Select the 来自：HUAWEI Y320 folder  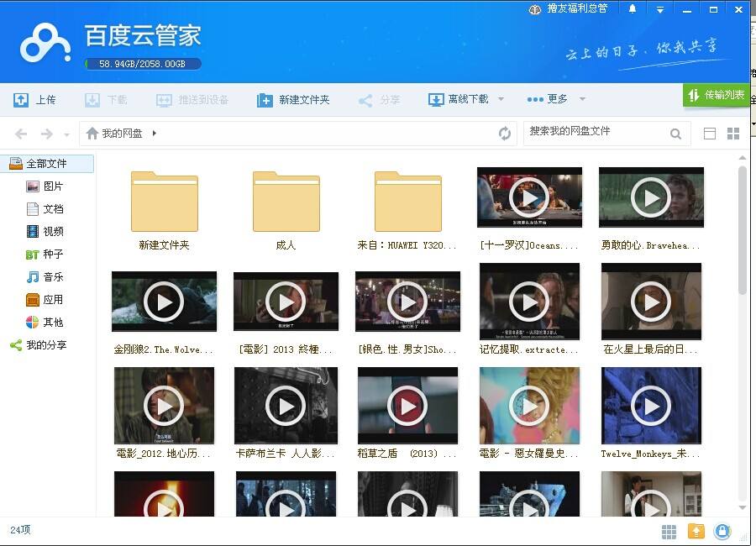click(x=408, y=201)
